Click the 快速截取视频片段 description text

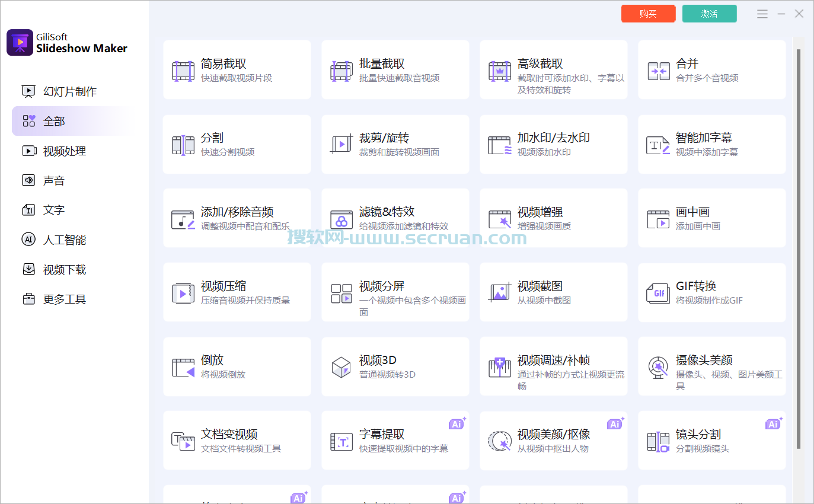237,78
